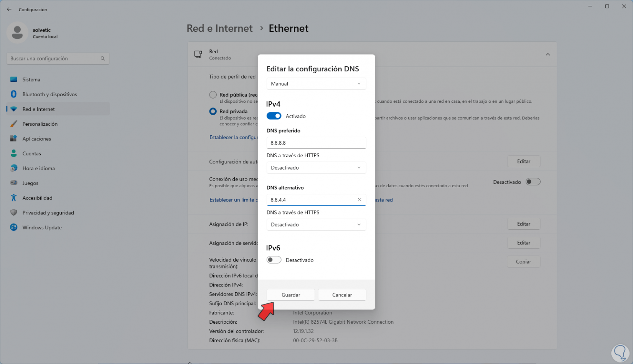Open the Aplicaciones icon
Viewport: 633px width, 364px height.
(x=14, y=138)
